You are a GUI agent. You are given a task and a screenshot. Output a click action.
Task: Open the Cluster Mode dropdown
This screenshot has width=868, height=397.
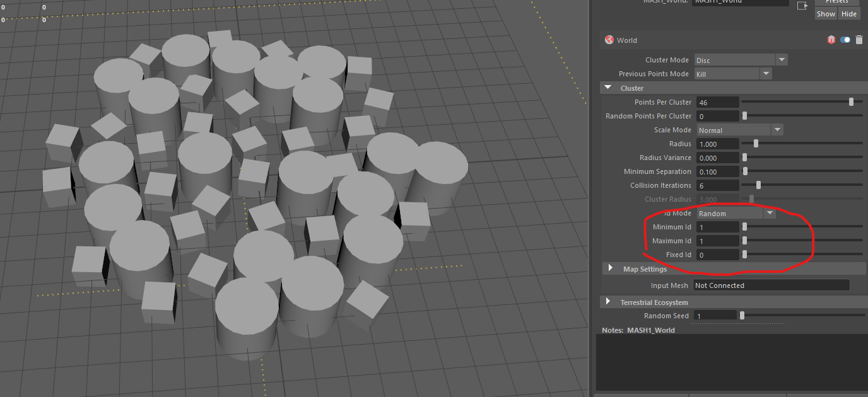coord(781,59)
